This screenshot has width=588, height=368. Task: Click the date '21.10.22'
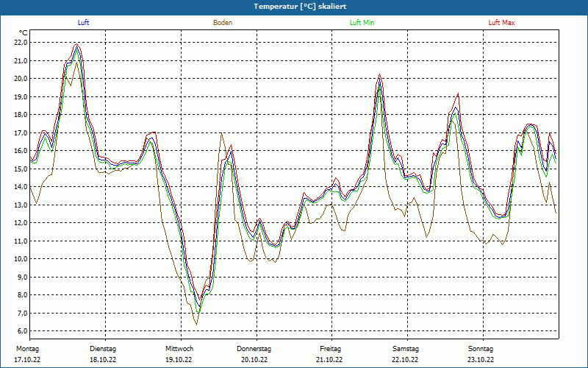(329, 359)
